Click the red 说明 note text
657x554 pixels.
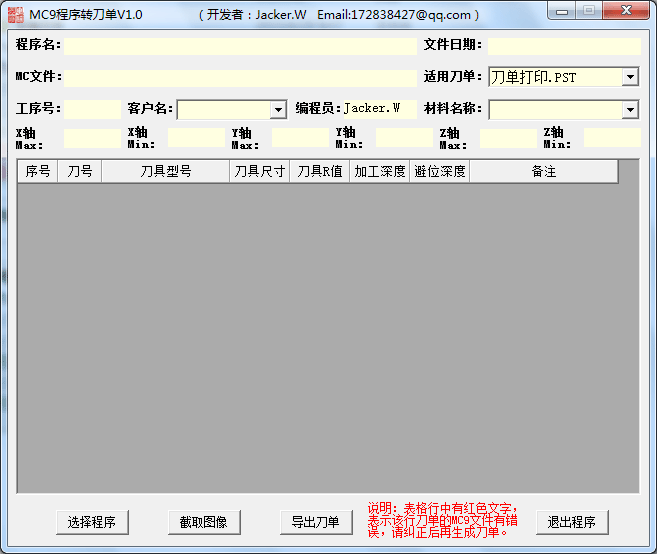pyautogui.click(x=442, y=520)
